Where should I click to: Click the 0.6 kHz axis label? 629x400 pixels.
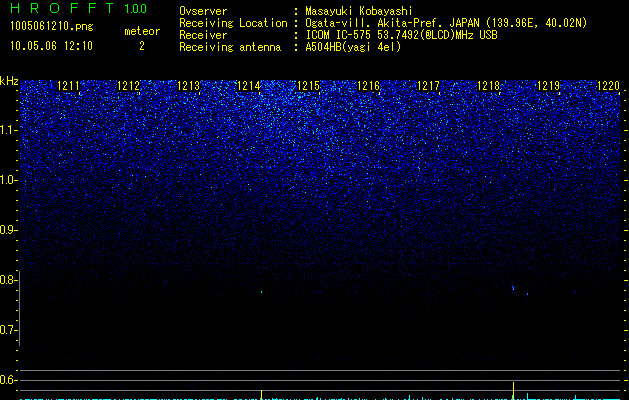[x=8, y=380]
